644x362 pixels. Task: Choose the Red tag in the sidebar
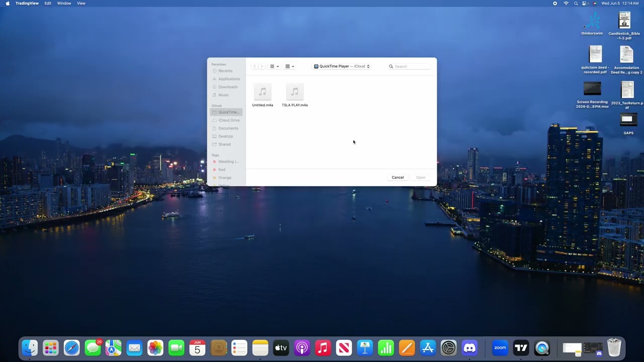(x=226, y=169)
